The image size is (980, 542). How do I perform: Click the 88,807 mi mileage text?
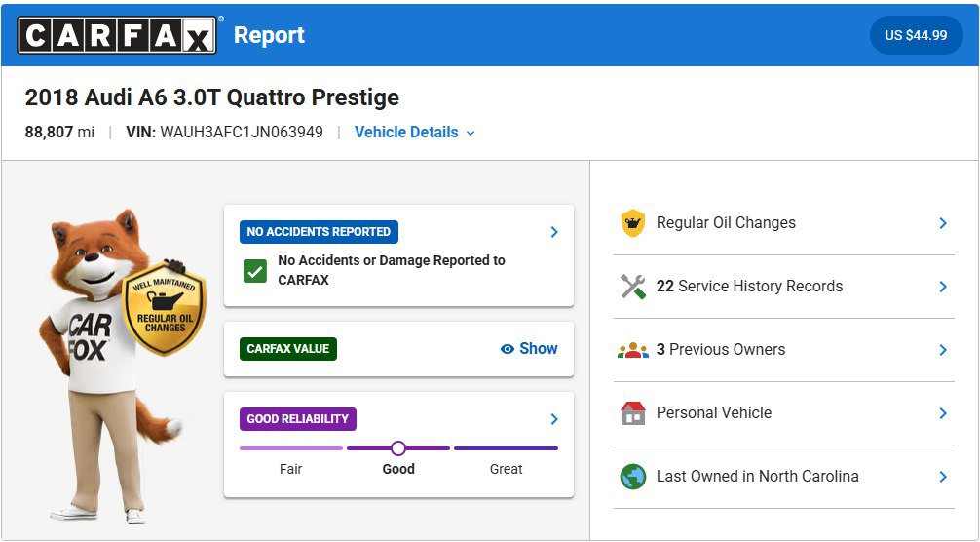[x=59, y=133]
